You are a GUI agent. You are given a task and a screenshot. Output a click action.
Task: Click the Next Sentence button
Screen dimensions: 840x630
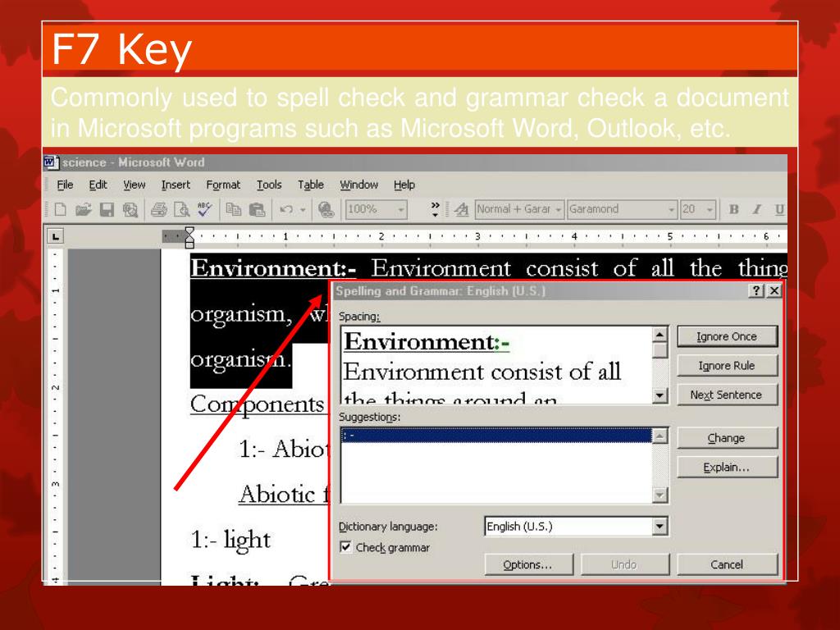[x=727, y=395]
